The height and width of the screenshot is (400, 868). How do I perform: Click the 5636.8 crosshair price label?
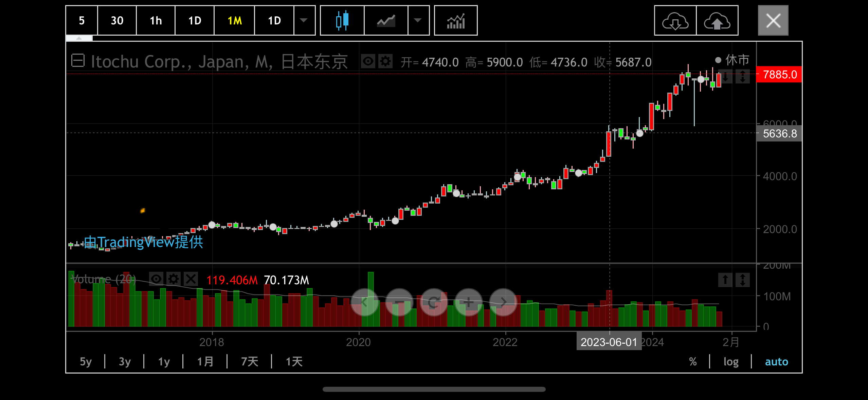pos(779,133)
